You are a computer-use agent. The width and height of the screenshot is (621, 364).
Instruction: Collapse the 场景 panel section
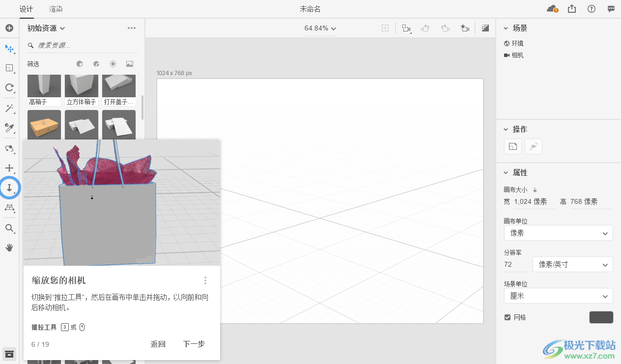click(506, 28)
